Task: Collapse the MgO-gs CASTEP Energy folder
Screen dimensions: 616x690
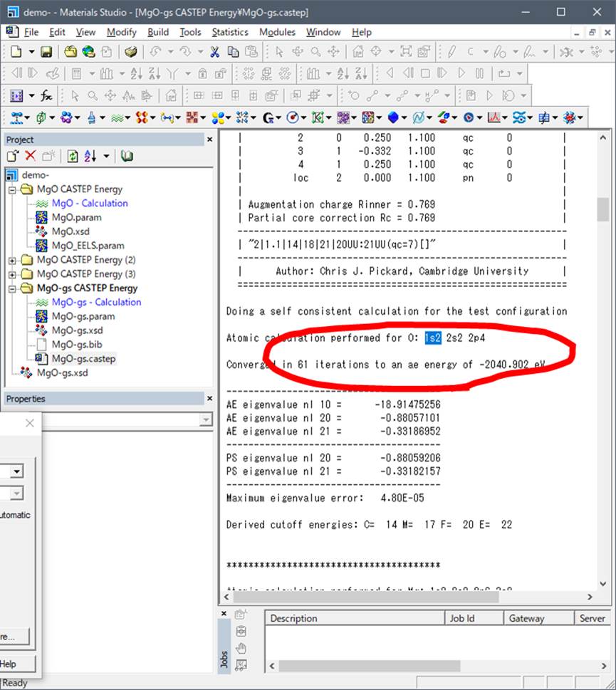Action: pos(12,288)
